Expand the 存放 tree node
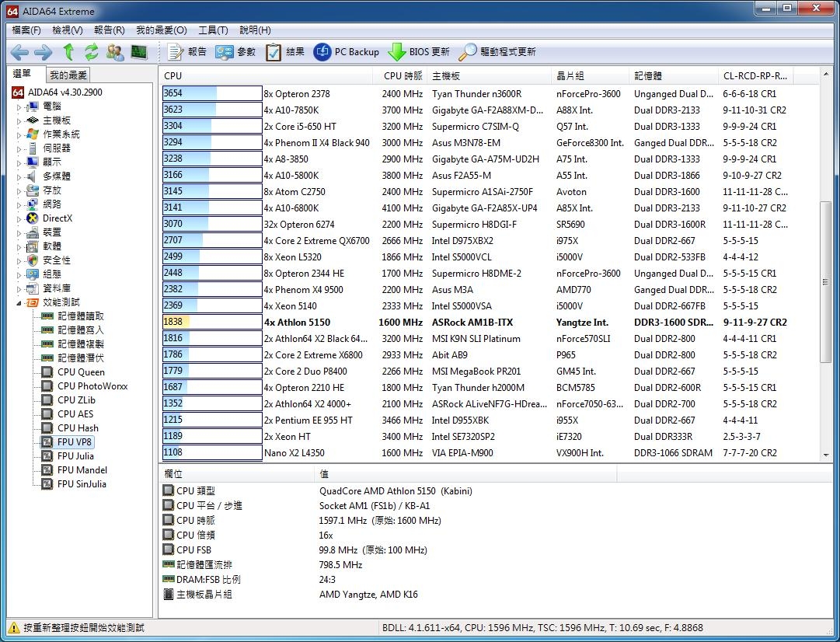This screenshot has height=642, width=840. coord(19,190)
